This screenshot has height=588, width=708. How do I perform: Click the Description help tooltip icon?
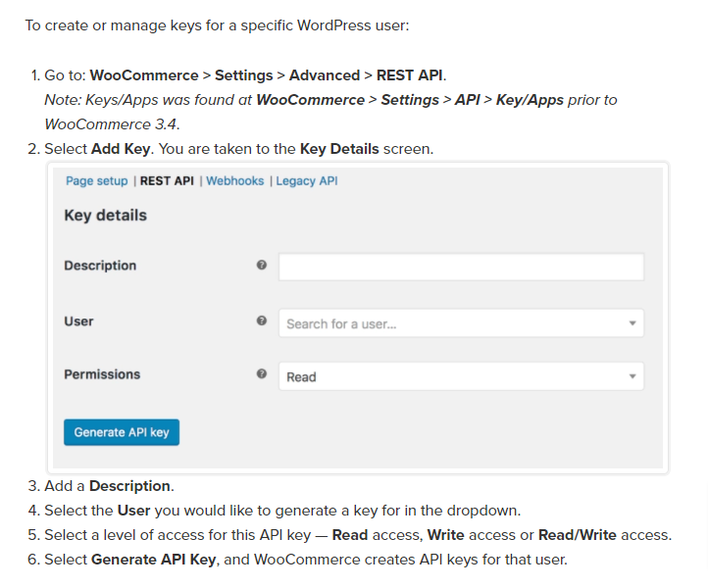(x=262, y=265)
